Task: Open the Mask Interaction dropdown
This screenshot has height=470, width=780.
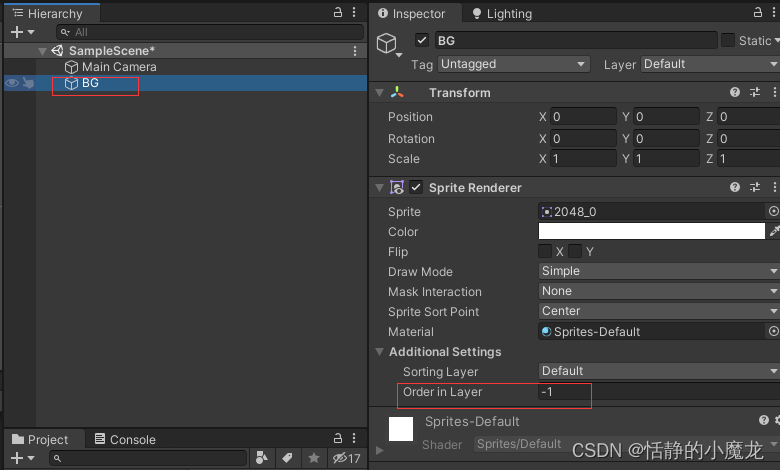Action: (x=659, y=291)
